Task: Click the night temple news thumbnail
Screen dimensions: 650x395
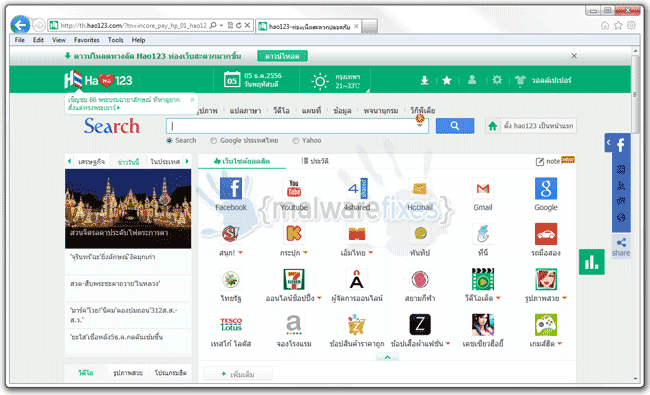Action: tap(128, 208)
